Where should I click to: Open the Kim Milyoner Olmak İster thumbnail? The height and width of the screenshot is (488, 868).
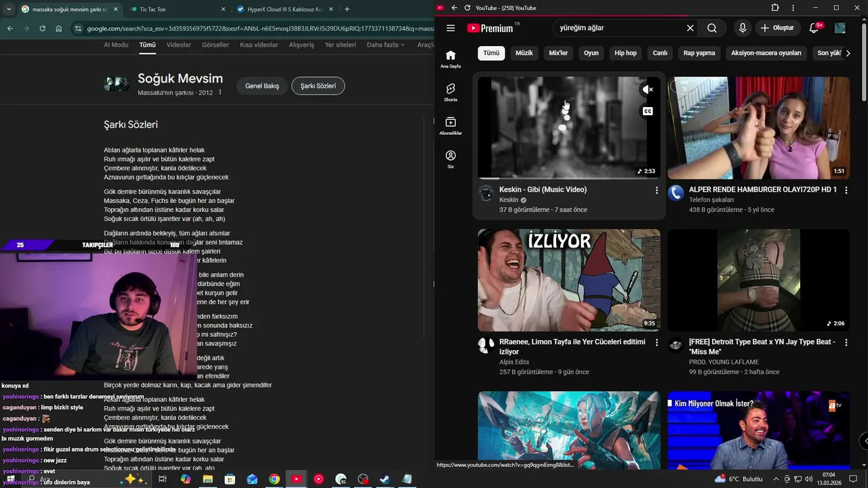[758, 430]
